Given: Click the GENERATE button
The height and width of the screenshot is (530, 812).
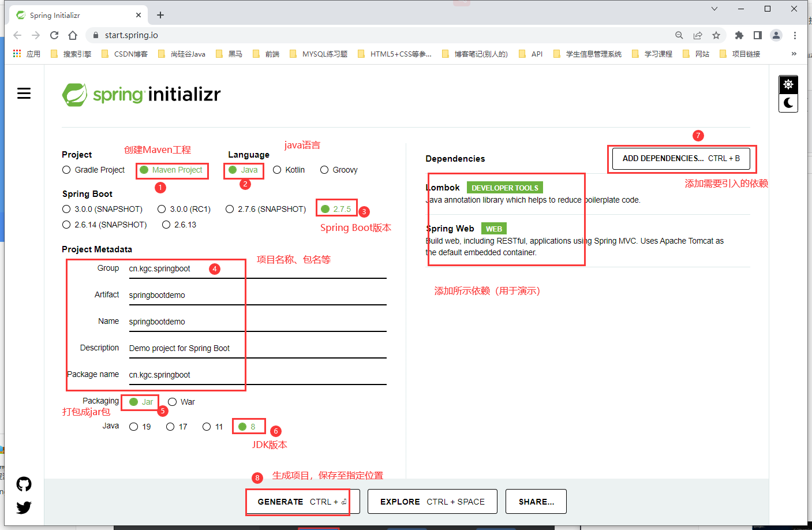Looking at the screenshot, I should [303, 502].
